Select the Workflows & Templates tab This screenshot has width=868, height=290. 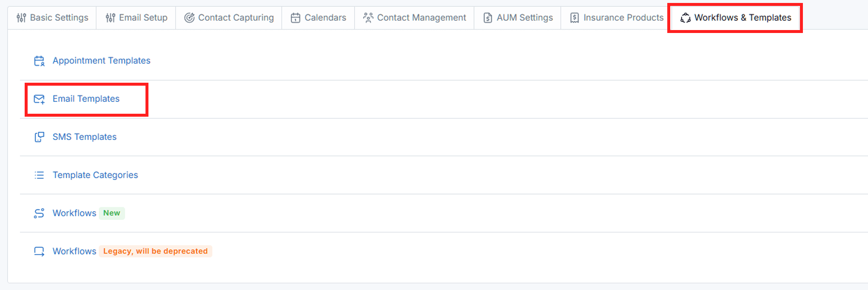735,18
